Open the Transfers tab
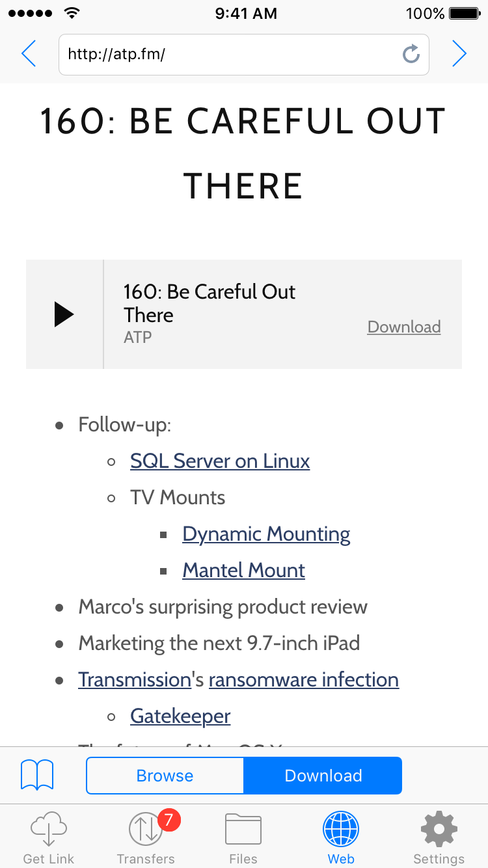 pos(146,838)
